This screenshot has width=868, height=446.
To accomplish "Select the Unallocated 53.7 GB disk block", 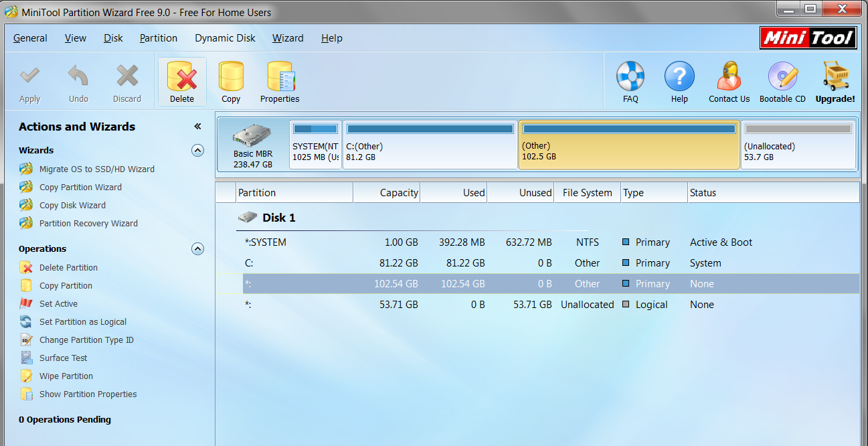I will pyautogui.click(x=798, y=145).
